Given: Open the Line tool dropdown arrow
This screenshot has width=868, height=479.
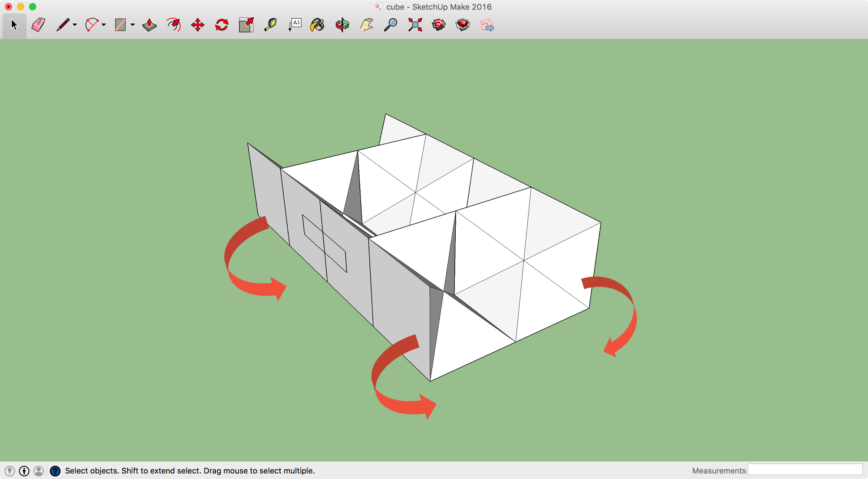Looking at the screenshot, I should click(x=74, y=25).
